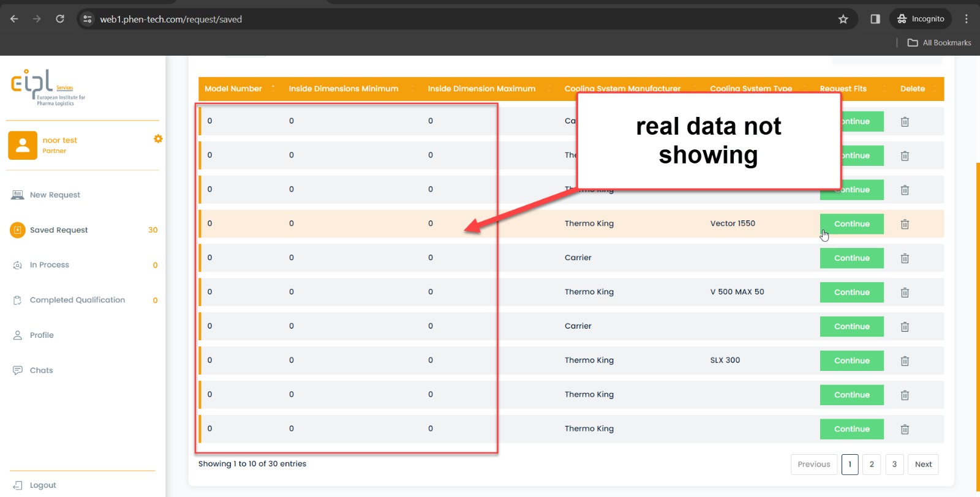This screenshot has width=980, height=497.
Task: Delete the SLX 300 row
Action: [905, 361]
